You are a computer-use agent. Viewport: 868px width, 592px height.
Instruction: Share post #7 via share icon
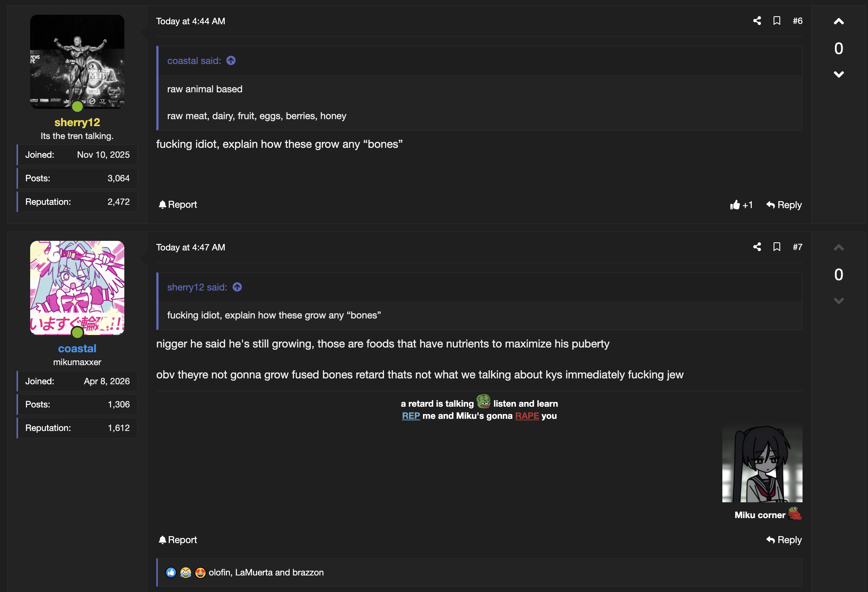tap(757, 247)
